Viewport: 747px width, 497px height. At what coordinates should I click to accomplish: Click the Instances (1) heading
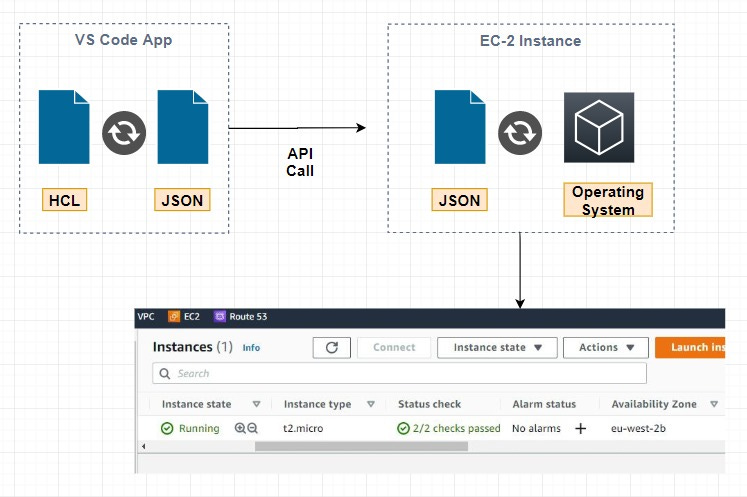coord(192,347)
